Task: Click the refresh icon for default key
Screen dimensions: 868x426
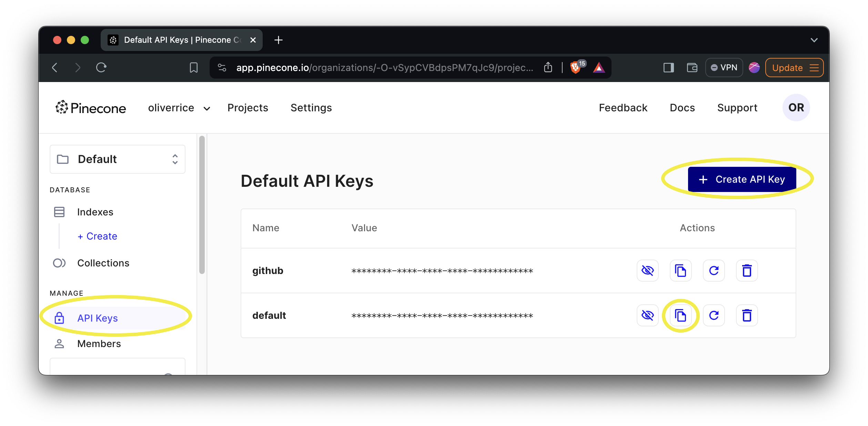Action: tap(714, 315)
